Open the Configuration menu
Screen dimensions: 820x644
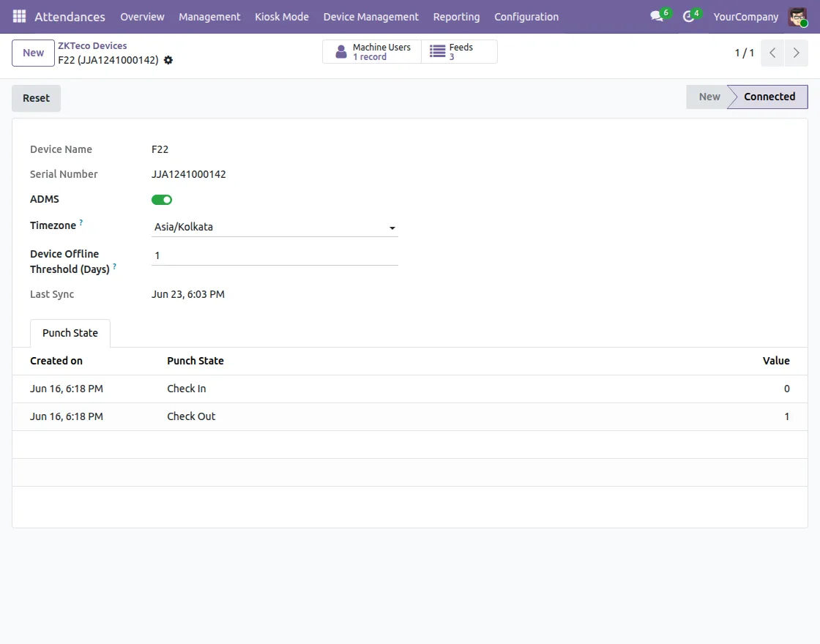point(526,17)
